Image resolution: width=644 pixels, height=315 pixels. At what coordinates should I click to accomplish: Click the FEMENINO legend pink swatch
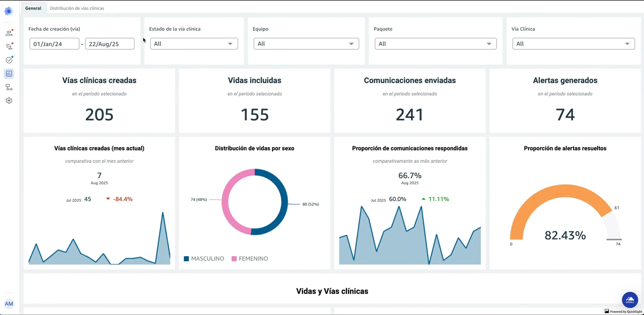(234, 259)
